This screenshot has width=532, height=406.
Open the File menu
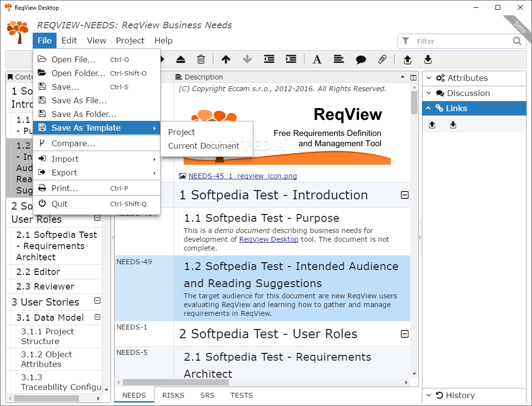tap(44, 40)
